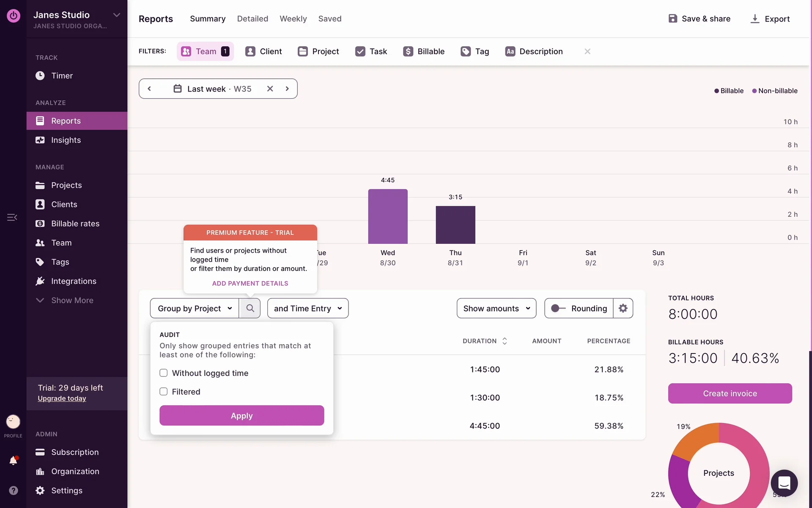The width and height of the screenshot is (812, 508).
Task: Check the Filtered checkbox
Action: (x=164, y=392)
